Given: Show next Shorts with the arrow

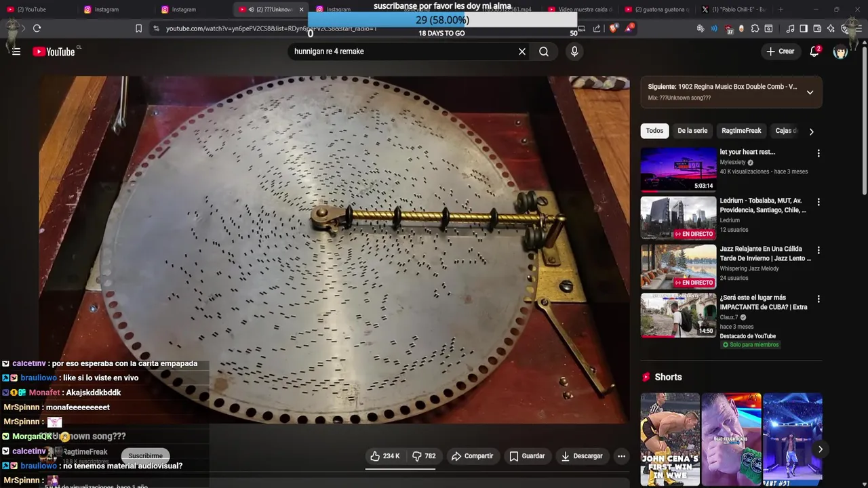Looking at the screenshot, I should 820,449.
